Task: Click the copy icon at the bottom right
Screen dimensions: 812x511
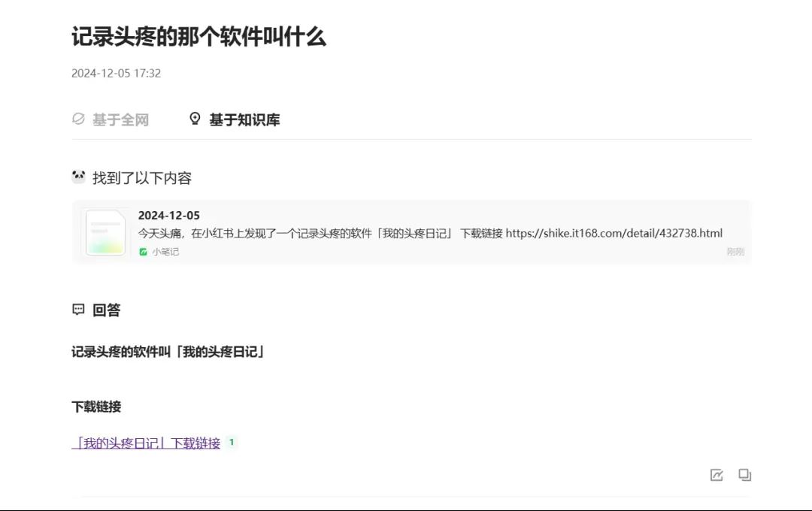Action: [744, 475]
